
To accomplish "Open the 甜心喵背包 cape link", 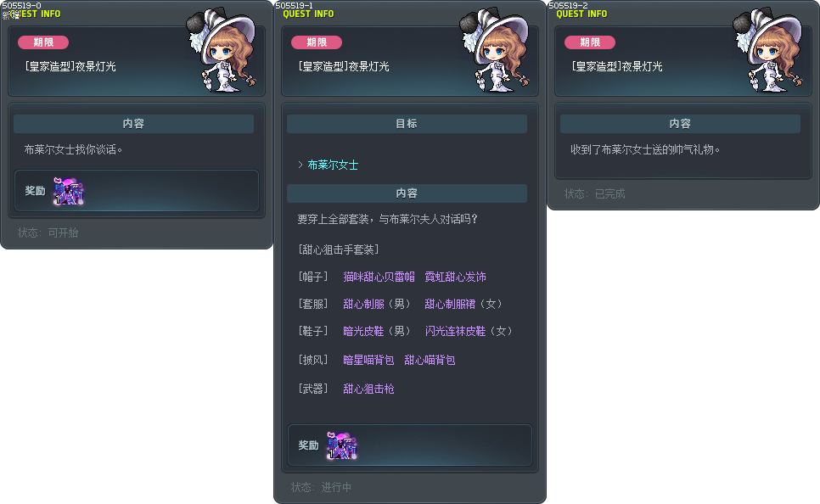I will tap(430, 360).
